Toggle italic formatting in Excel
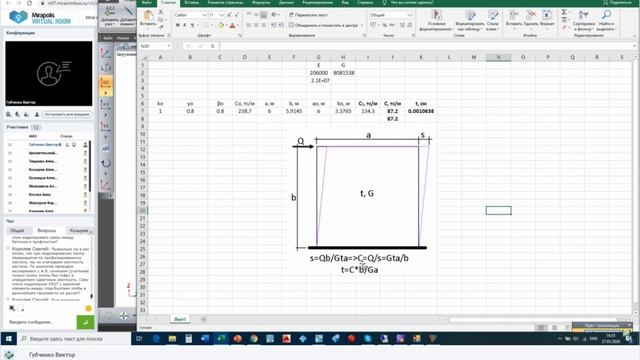 coord(184,25)
